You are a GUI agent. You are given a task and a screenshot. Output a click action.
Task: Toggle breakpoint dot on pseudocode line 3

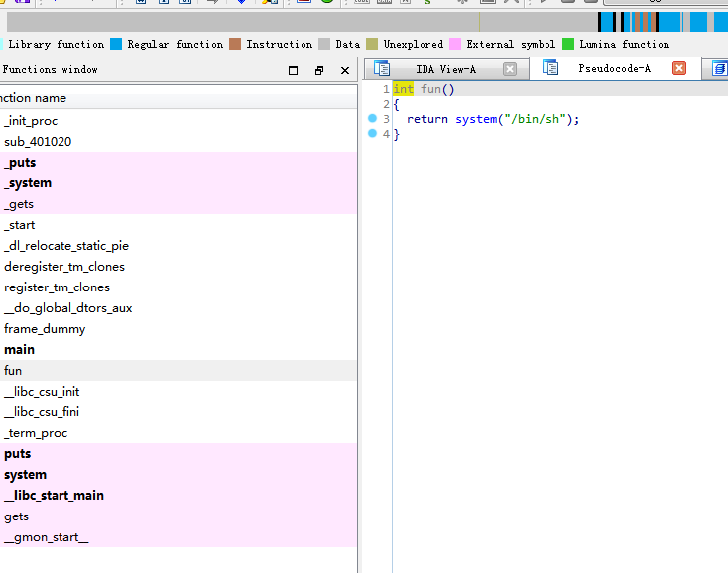pyautogui.click(x=372, y=118)
